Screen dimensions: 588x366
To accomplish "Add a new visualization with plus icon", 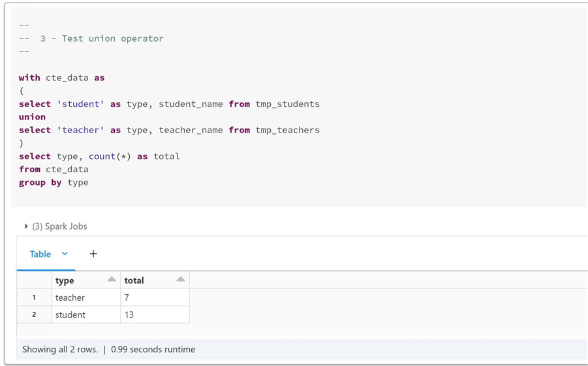I will point(93,254).
